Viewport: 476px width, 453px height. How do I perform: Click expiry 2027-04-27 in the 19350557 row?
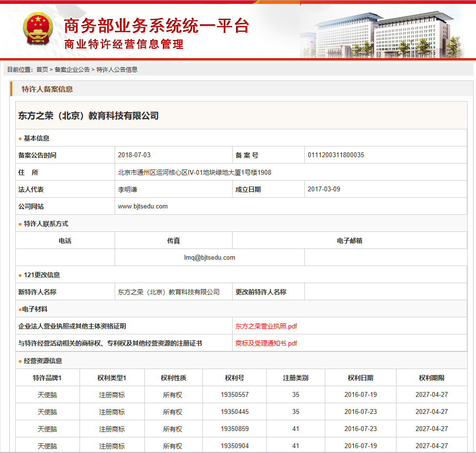[x=432, y=394]
